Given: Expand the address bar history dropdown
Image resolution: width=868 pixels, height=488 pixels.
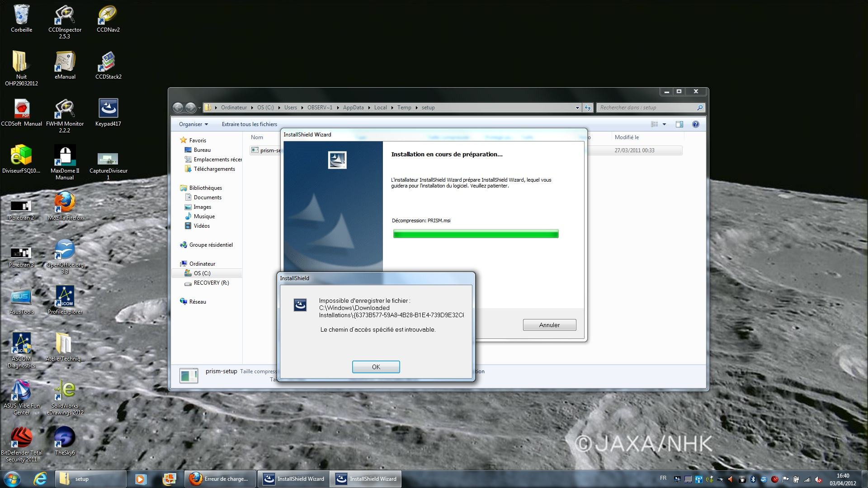Looking at the screenshot, I should (577, 108).
